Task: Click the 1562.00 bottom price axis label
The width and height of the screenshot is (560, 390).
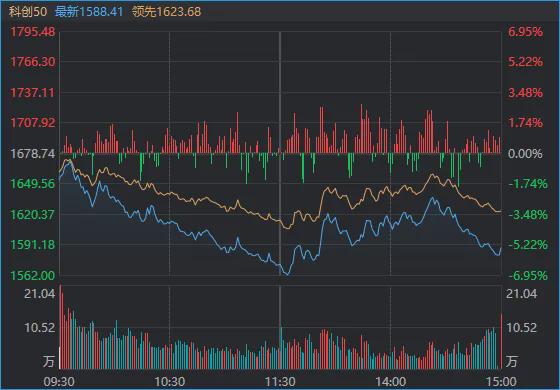Action: click(32, 275)
